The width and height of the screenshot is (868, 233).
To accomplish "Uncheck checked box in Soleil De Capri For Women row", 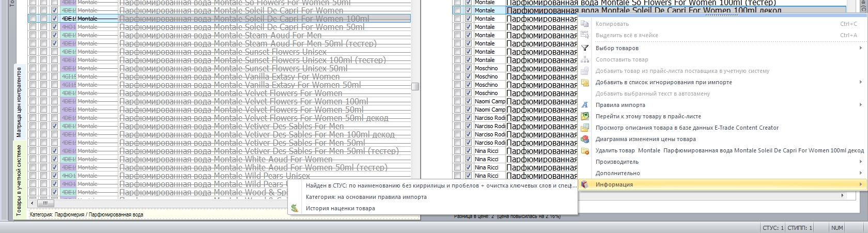I will pyautogui.click(x=54, y=10).
